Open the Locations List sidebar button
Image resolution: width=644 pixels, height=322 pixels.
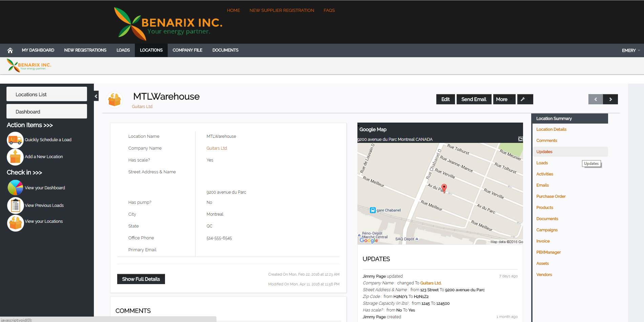pos(47,94)
